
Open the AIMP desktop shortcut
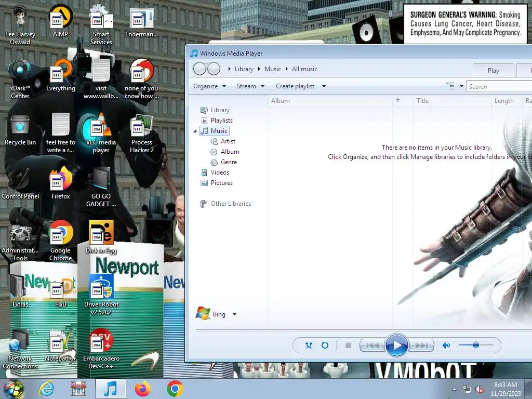60,21
